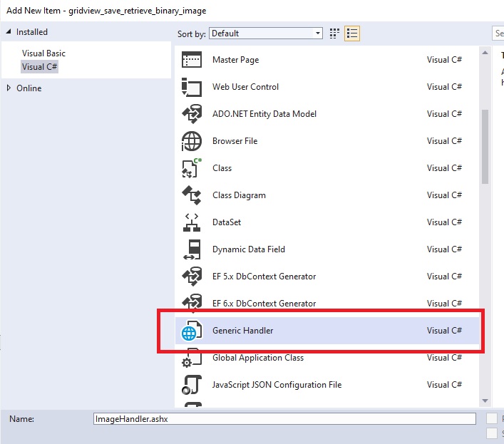The width and height of the screenshot is (504, 444).
Task: Choose the ADO.NET Entity Data Model icon
Action: point(192,114)
